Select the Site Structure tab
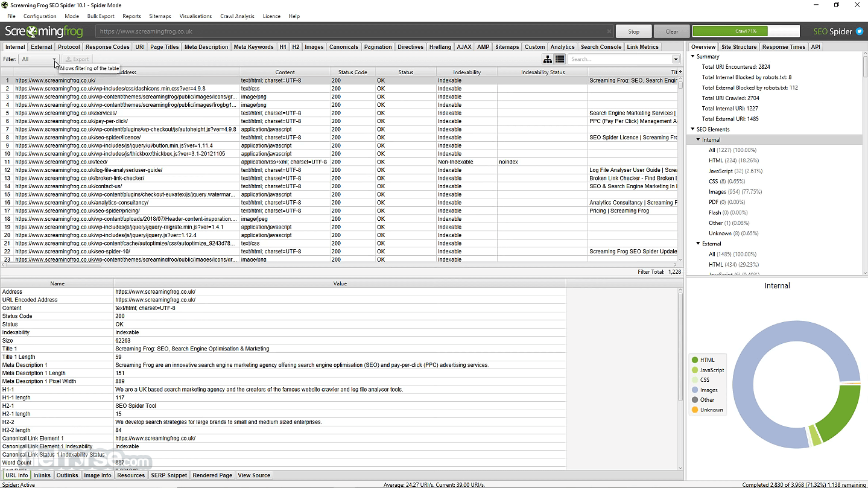Image resolution: width=868 pixels, height=488 pixels. (x=738, y=46)
